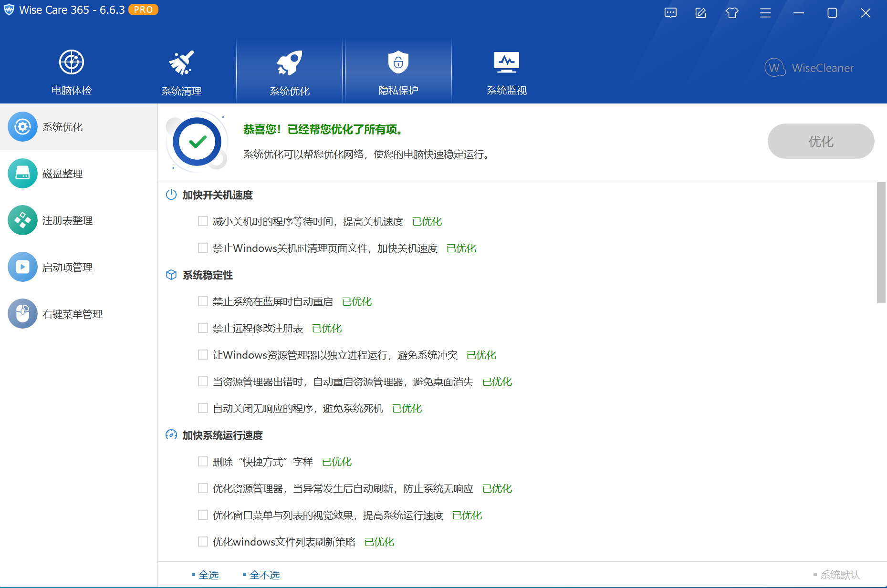Click the 恭喜您！已经帮您优化了所有项 message

(x=324, y=129)
